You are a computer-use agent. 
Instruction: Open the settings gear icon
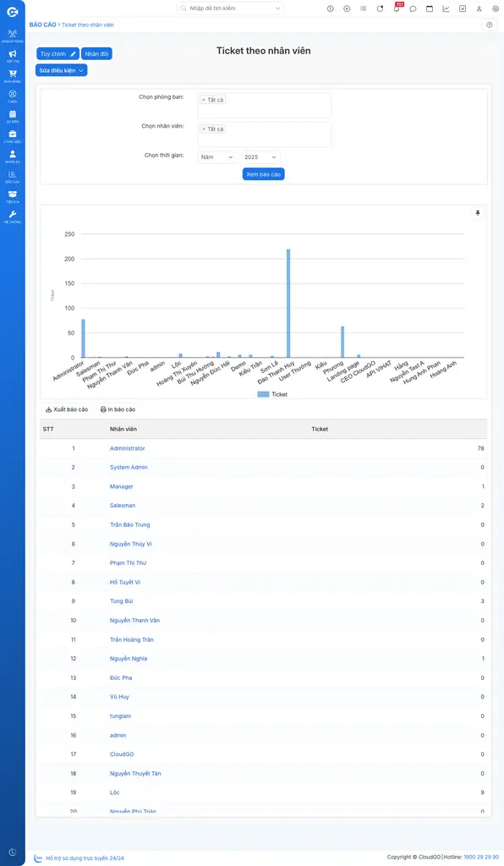click(496, 8)
